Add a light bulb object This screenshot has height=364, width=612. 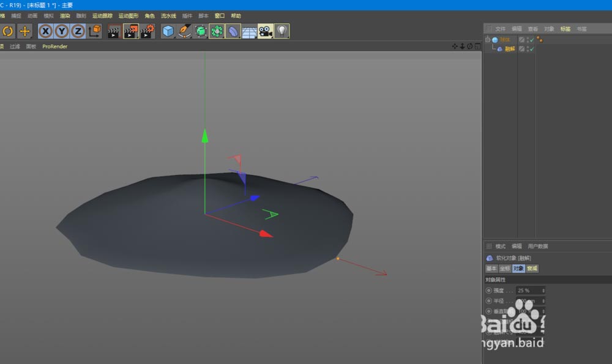click(282, 31)
